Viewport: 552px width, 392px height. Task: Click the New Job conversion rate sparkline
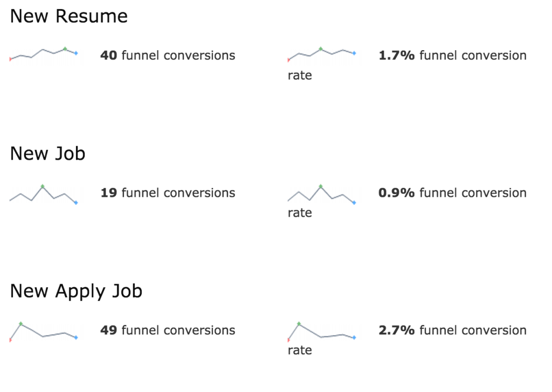coord(321,194)
